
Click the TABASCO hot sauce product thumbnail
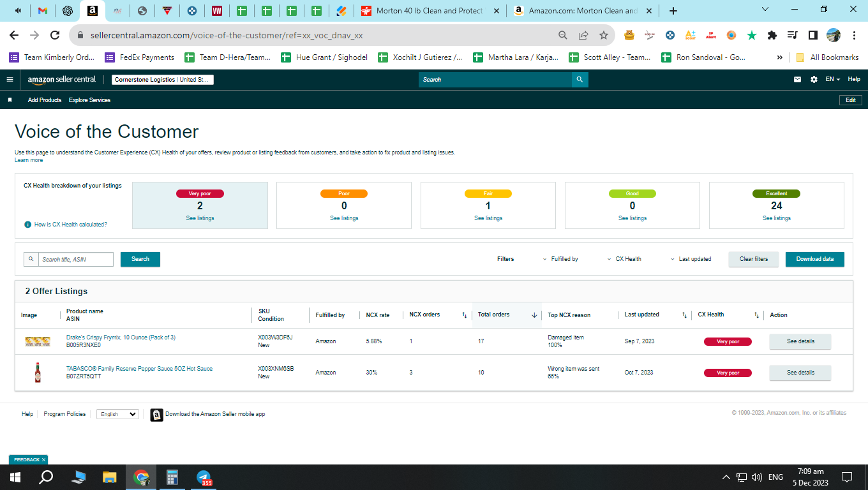(38, 373)
